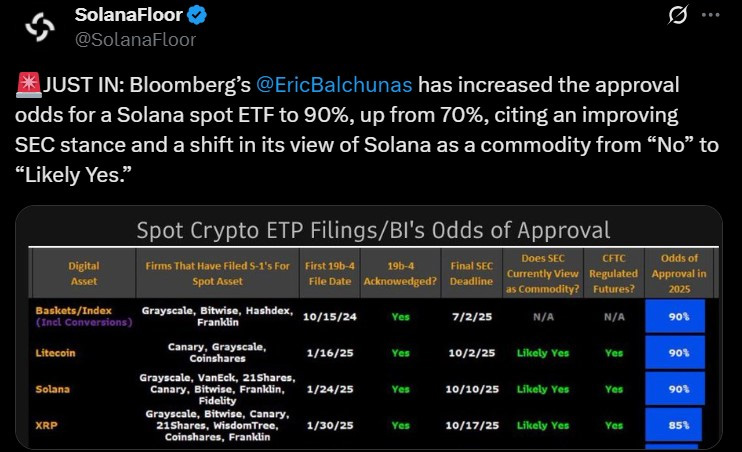The image size is (742, 452).
Task: Click the Litecoin 90% odds cell
Action: click(x=675, y=353)
